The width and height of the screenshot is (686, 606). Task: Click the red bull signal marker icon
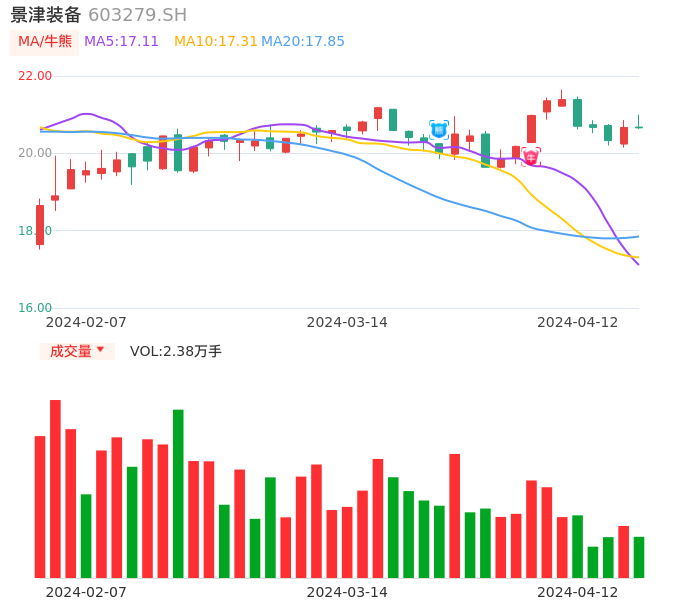531,157
